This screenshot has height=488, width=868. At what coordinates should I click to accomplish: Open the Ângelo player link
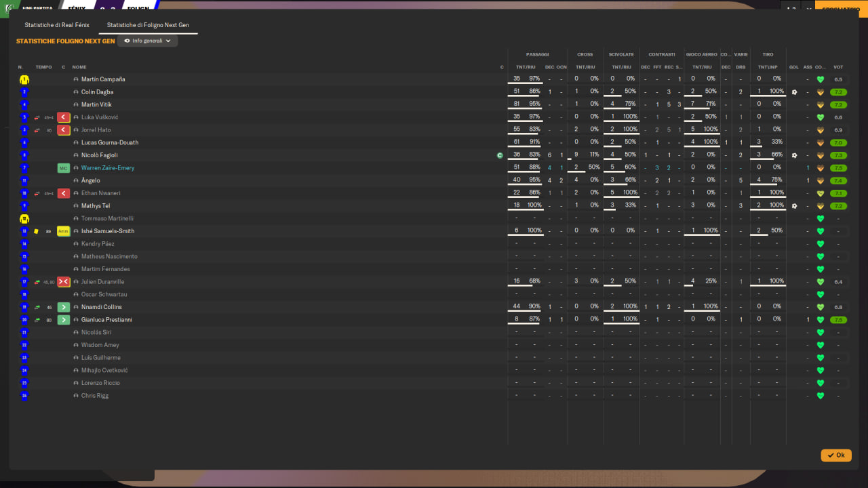point(91,181)
